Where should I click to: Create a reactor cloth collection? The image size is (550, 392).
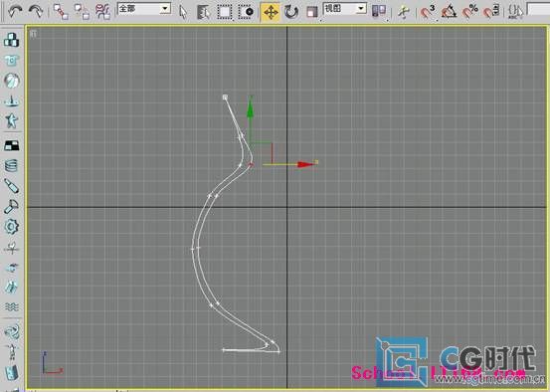click(11, 60)
